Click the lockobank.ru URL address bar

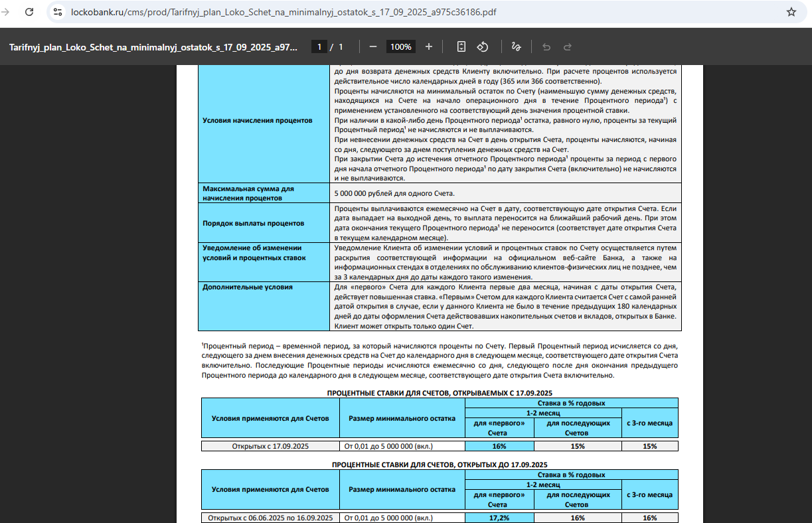pos(284,12)
